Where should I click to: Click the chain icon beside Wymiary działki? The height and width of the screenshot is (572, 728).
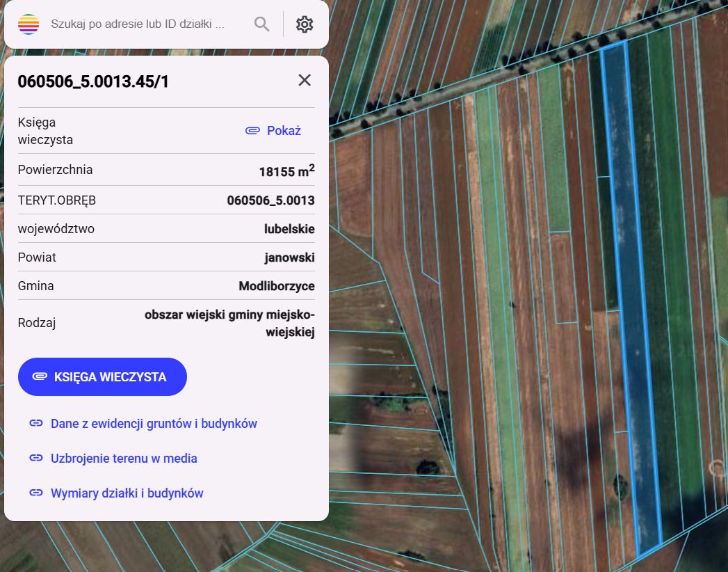pyautogui.click(x=35, y=493)
